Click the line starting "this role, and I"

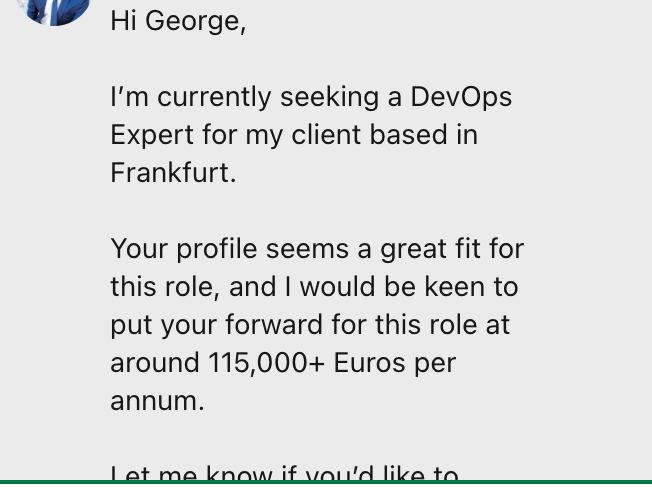(x=314, y=287)
